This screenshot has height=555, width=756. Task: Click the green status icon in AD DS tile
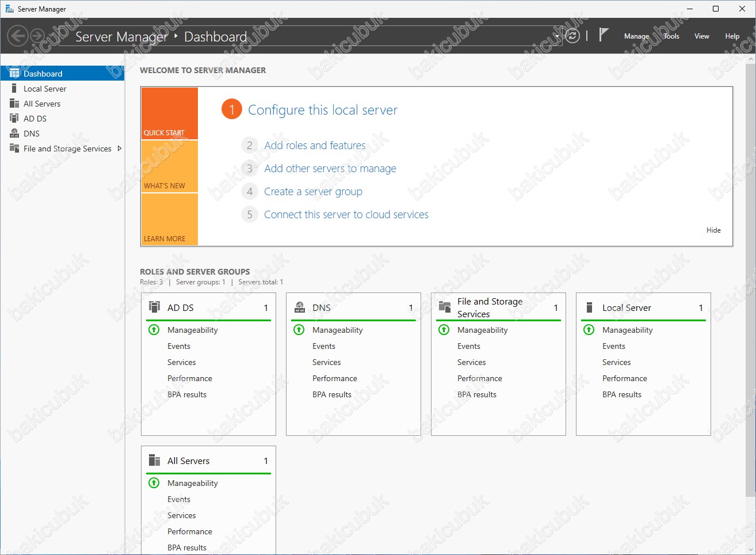(154, 330)
